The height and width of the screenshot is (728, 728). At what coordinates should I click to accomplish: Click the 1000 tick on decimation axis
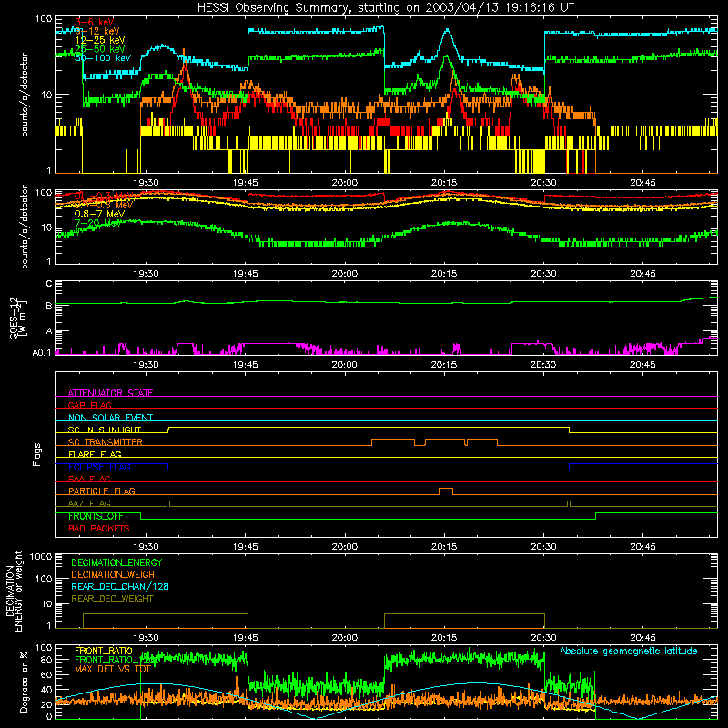coord(41,556)
